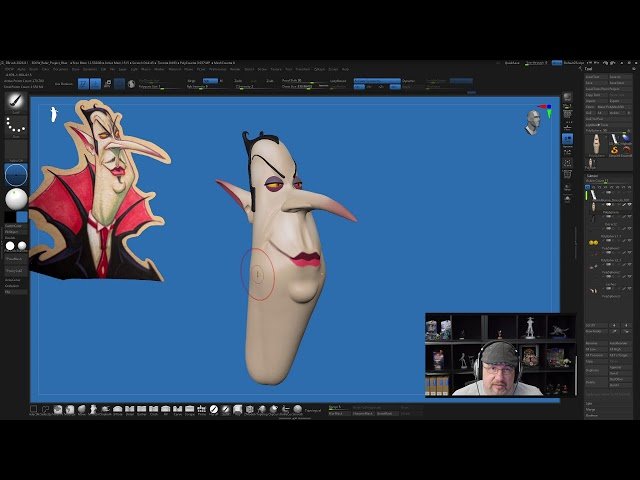Collapse the Tool palette header
This screenshot has height=480, width=640.
590,70
